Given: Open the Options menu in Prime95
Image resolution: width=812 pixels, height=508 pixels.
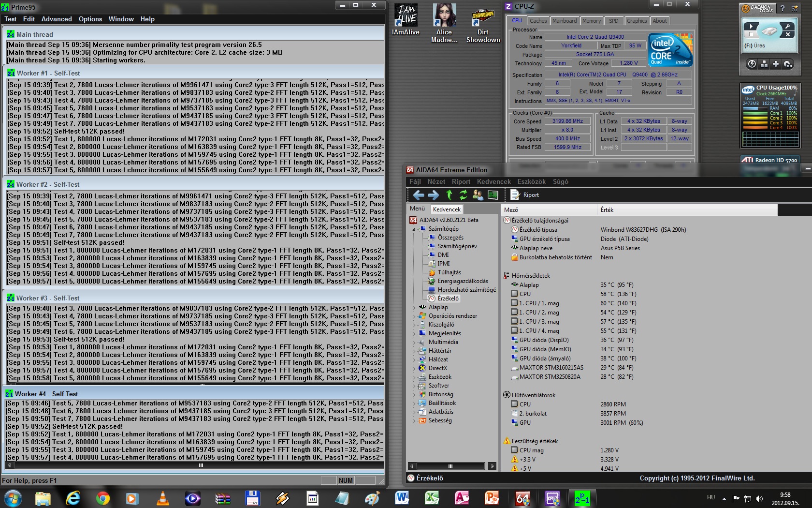Looking at the screenshot, I should point(90,19).
